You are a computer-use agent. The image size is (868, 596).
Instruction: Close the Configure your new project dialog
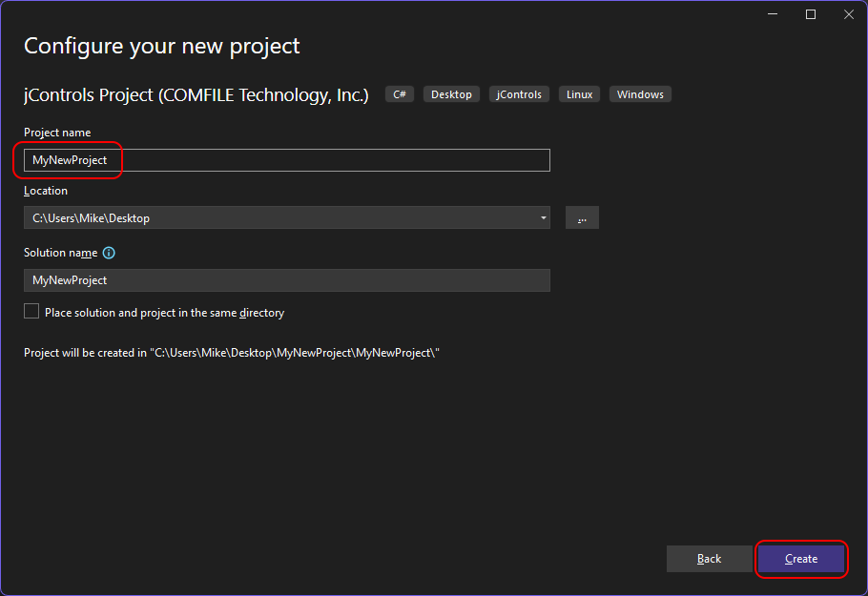click(848, 14)
